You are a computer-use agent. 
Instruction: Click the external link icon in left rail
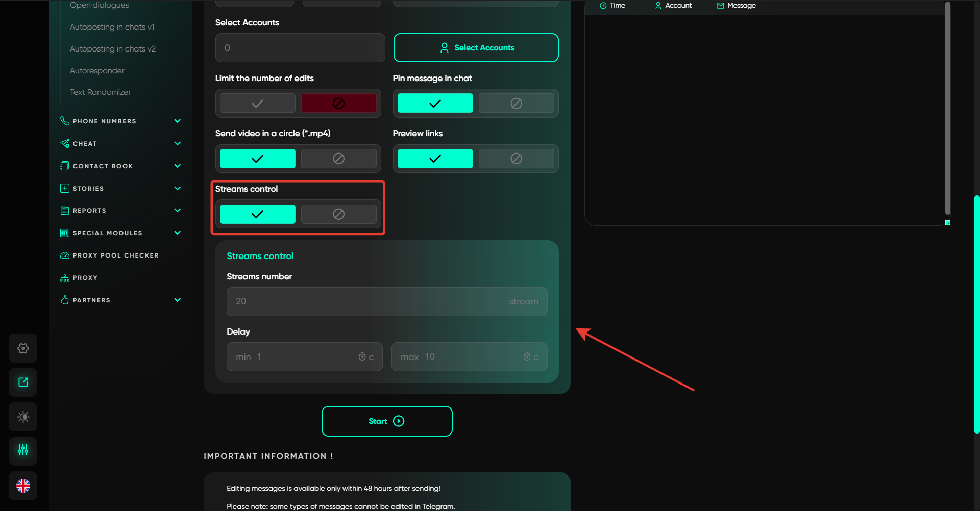tap(23, 382)
